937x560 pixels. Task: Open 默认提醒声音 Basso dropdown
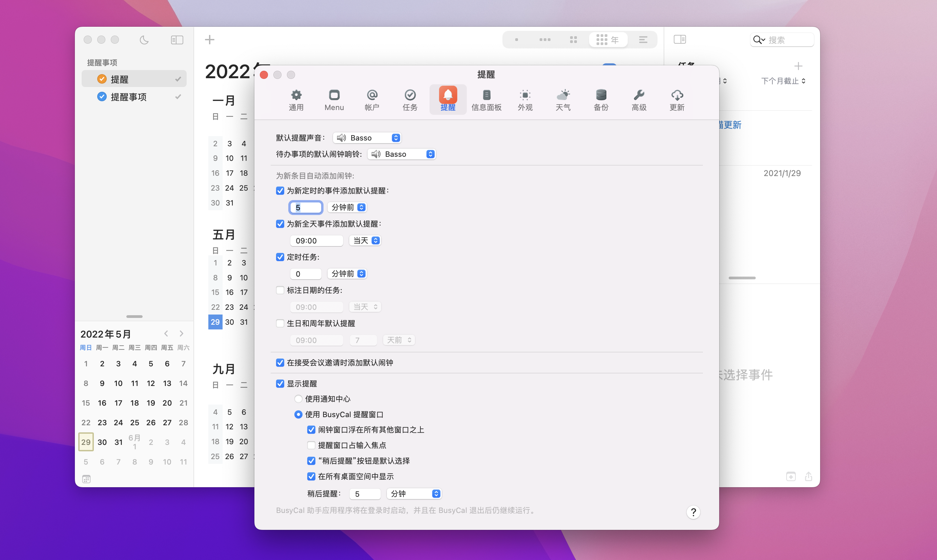[x=367, y=138]
